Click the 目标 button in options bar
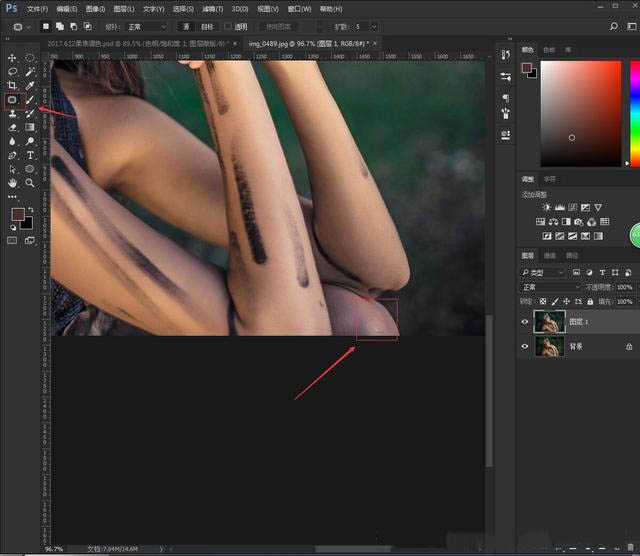The height and width of the screenshot is (556, 640). 208,26
